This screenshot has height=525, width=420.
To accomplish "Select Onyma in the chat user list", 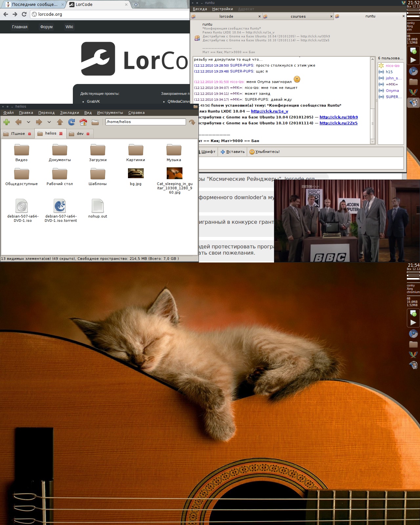I will click(x=390, y=91).
